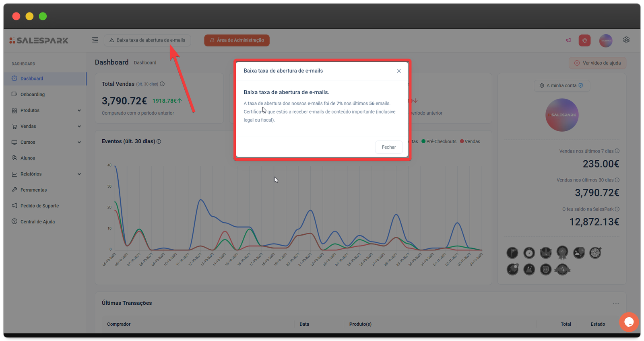Open the red bug report icon
644x341 pixels.
pos(584,40)
